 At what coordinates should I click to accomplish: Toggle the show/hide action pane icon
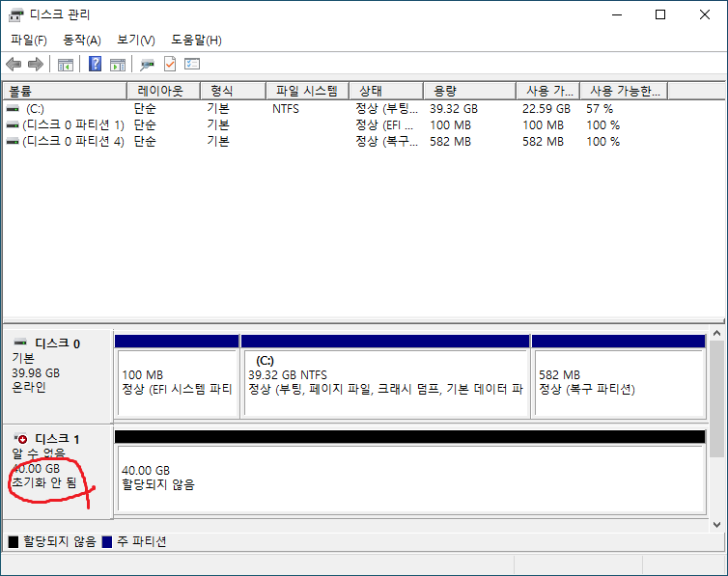[118, 65]
